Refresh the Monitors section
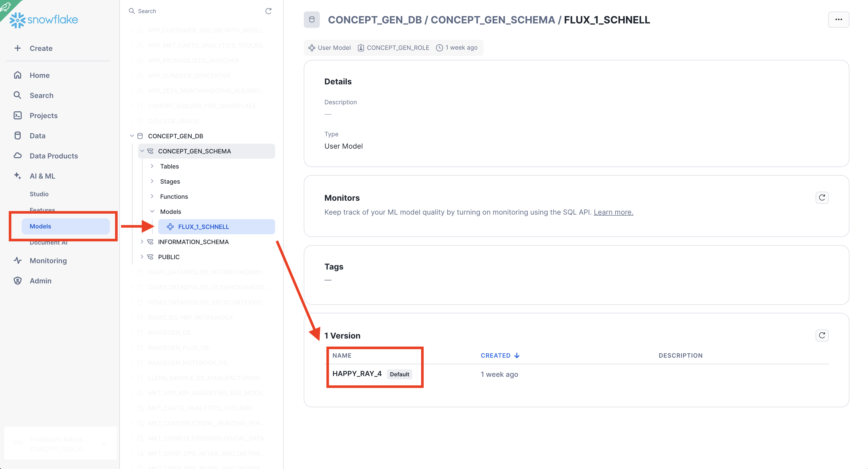Image resolution: width=868 pixels, height=469 pixels. point(822,197)
